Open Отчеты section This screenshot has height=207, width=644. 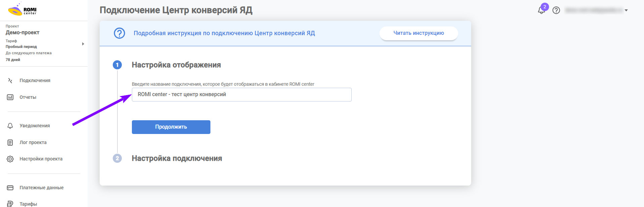28,97
